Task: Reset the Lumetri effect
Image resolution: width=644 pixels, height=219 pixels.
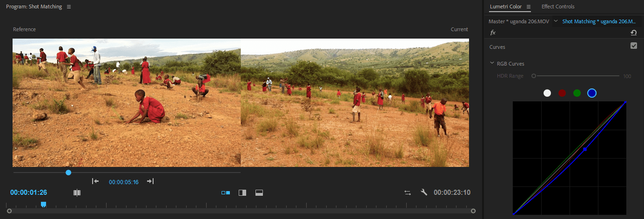Action: click(x=633, y=33)
